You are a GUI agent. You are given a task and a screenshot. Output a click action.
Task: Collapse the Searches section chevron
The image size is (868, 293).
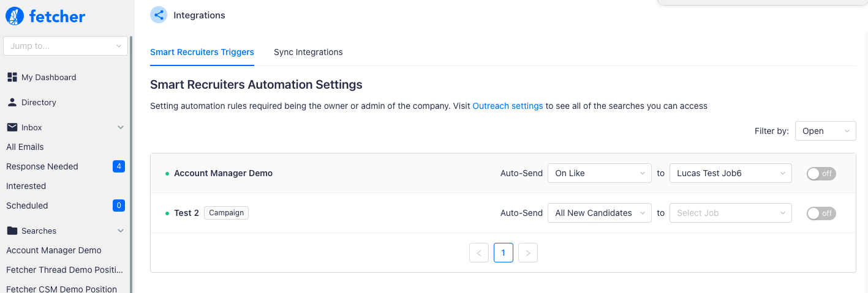click(x=121, y=231)
